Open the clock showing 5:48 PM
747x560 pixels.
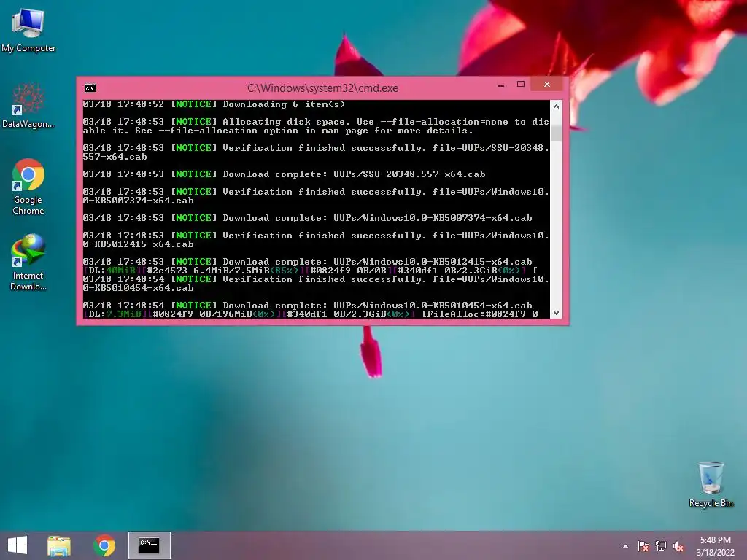click(x=715, y=546)
